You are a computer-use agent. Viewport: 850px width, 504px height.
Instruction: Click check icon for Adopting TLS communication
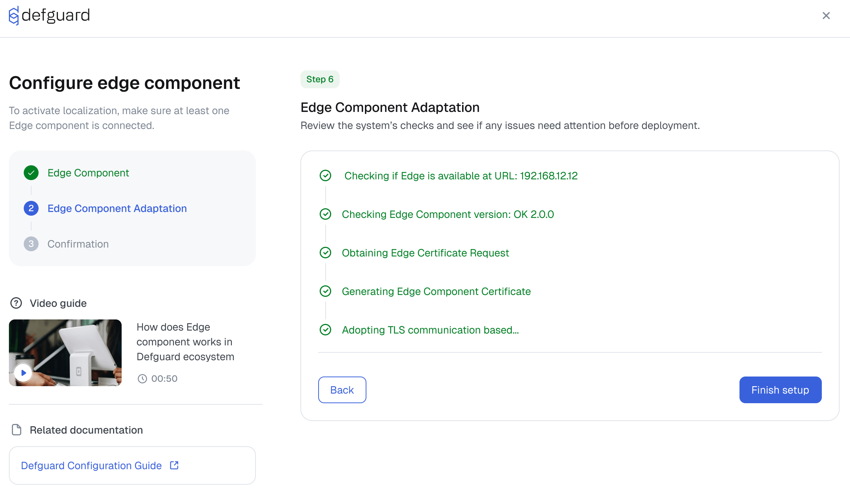[325, 330]
